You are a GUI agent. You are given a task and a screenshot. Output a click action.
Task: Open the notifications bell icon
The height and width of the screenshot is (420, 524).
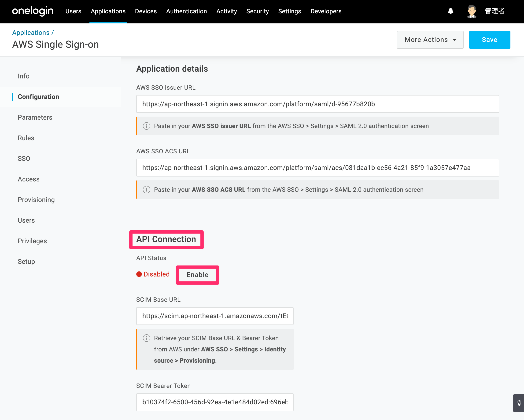coord(450,11)
